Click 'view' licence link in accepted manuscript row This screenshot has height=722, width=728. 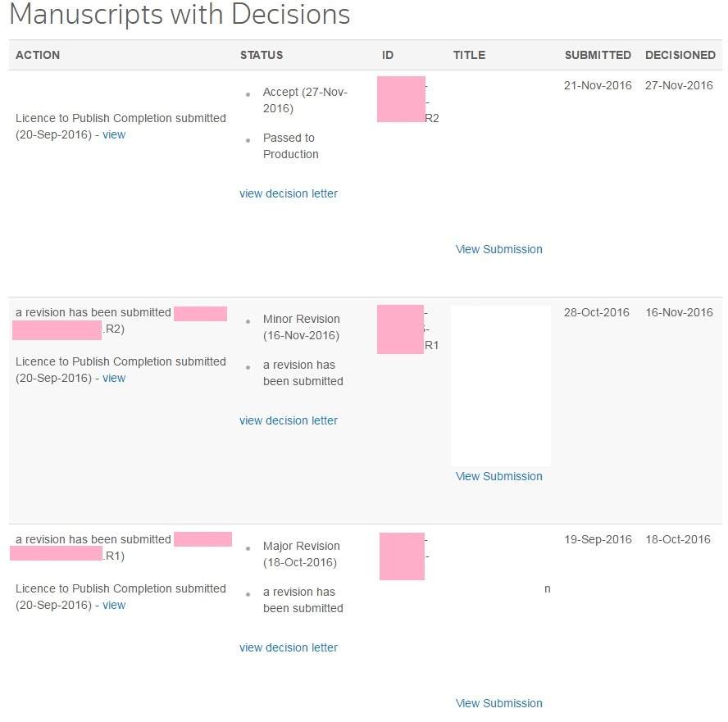[x=114, y=134]
